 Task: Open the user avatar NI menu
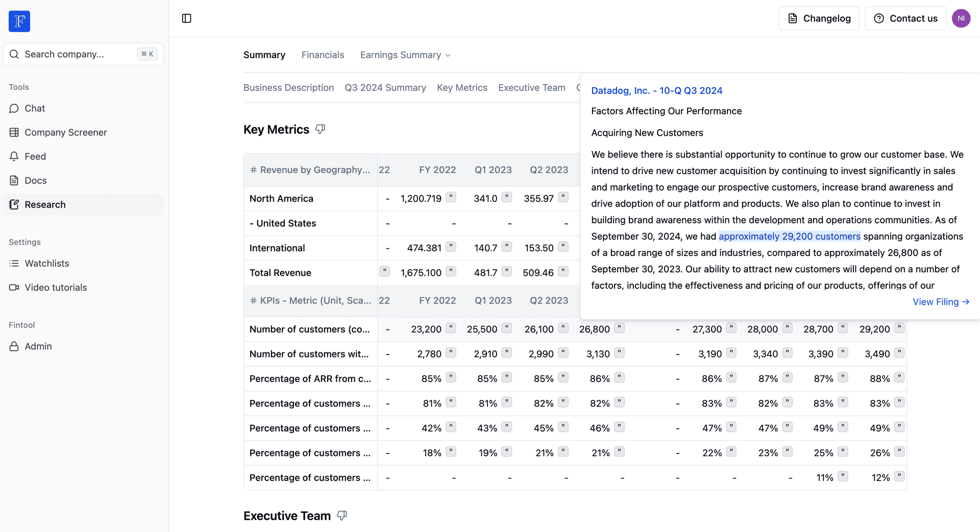coord(961,18)
